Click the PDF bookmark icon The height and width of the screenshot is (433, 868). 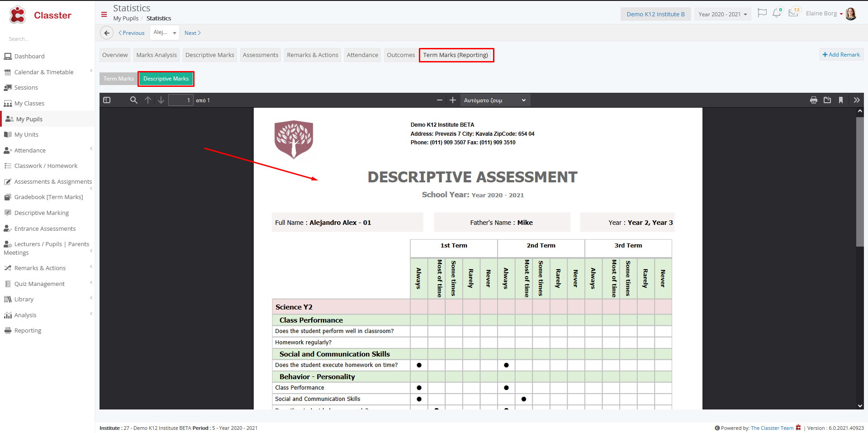tap(841, 100)
